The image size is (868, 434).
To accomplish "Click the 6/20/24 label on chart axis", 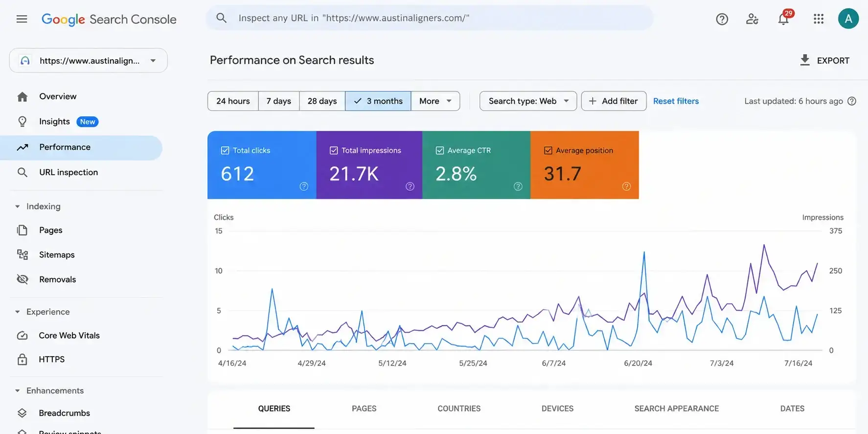I will click(x=638, y=364).
